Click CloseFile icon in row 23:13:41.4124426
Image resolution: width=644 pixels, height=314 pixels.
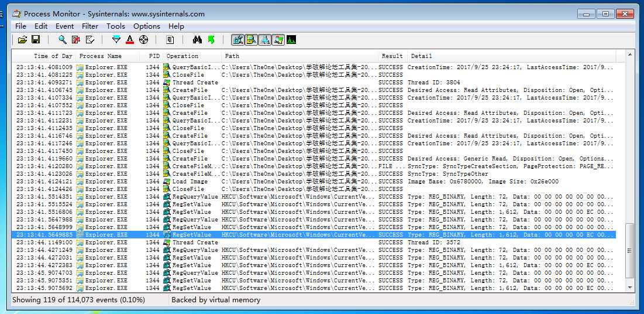[166, 189]
